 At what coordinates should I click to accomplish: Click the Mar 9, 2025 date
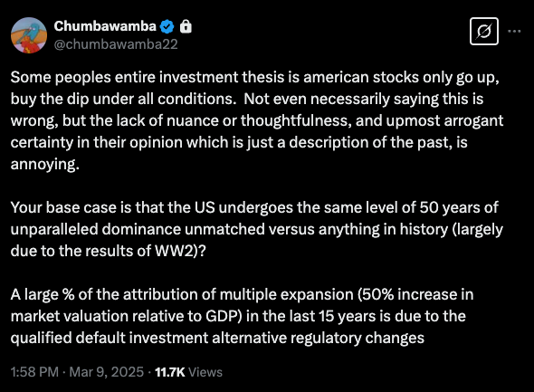tap(107, 372)
